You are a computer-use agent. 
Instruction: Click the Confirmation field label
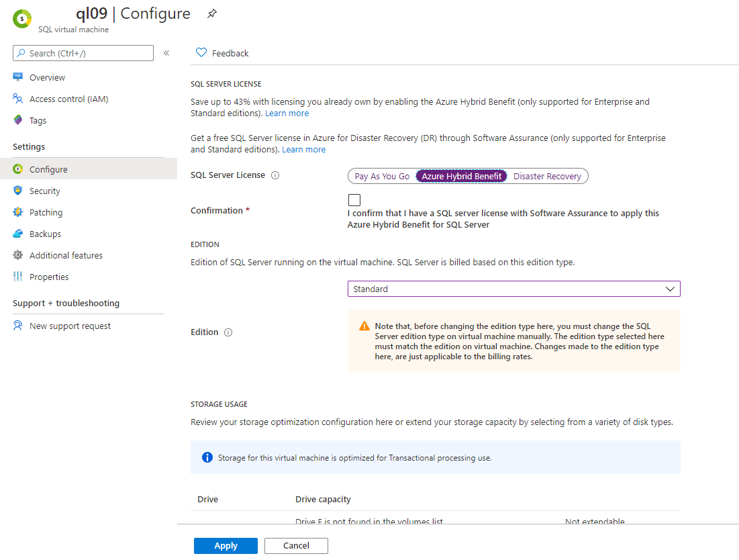pyautogui.click(x=217, y=211)
